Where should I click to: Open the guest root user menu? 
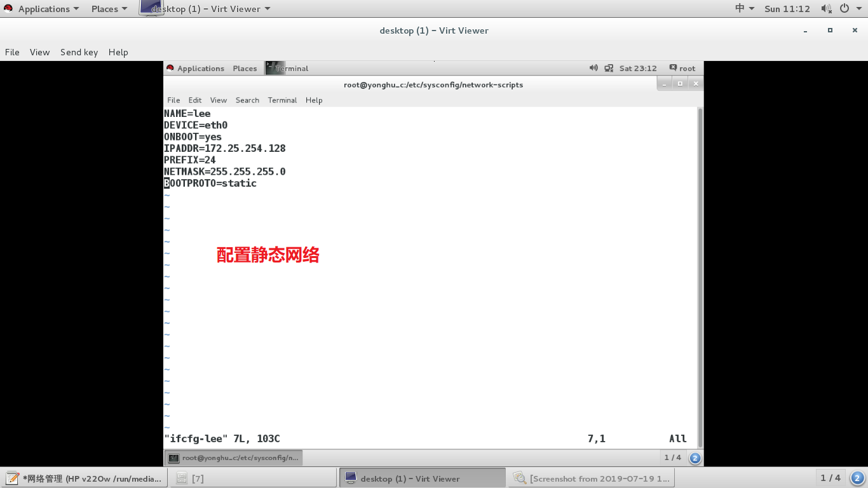pyautogui.click(x=682, y=68)
